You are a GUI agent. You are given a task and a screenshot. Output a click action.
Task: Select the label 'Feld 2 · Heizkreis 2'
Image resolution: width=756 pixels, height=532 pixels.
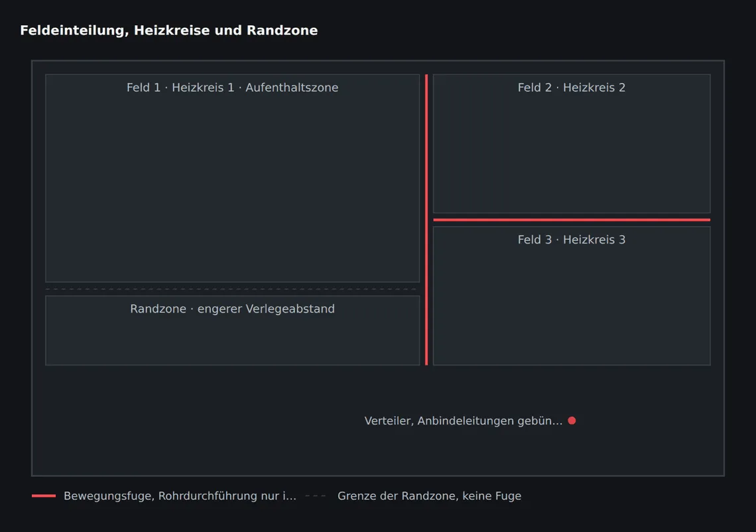572,88
